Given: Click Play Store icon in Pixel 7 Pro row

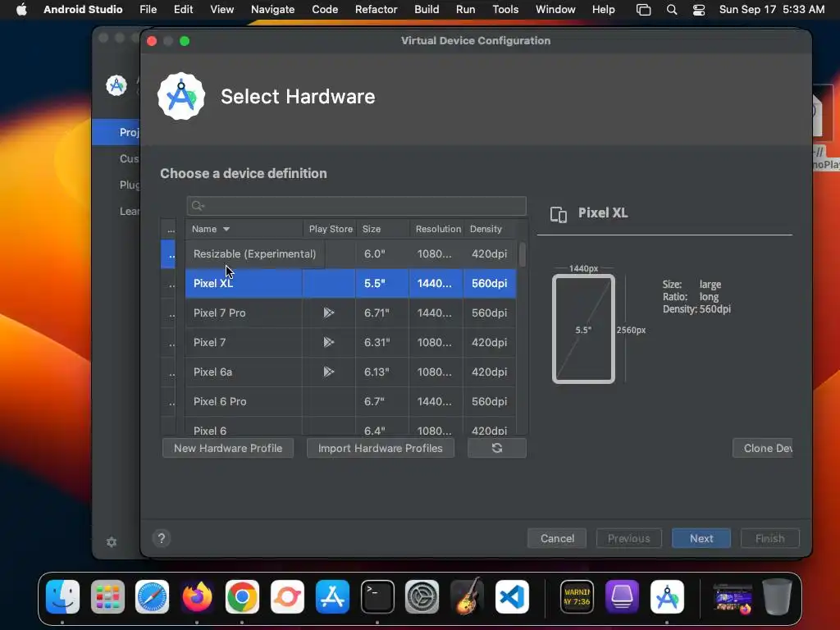Looking at the screenshot, I should (328, 313).
